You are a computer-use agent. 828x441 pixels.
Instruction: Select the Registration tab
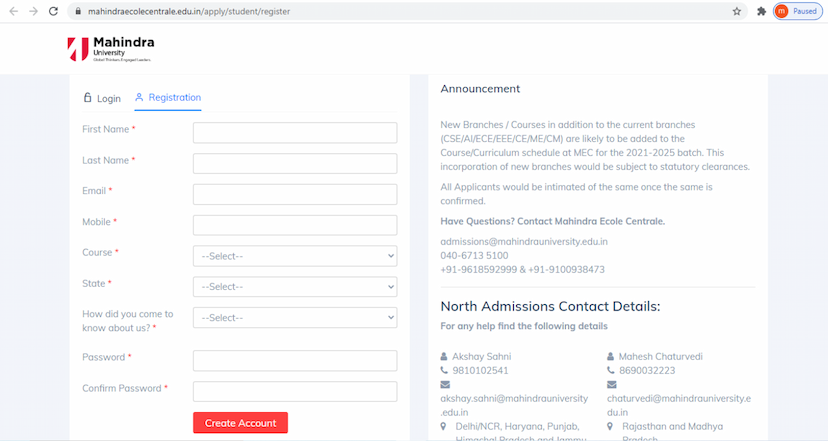coord(168,98)
